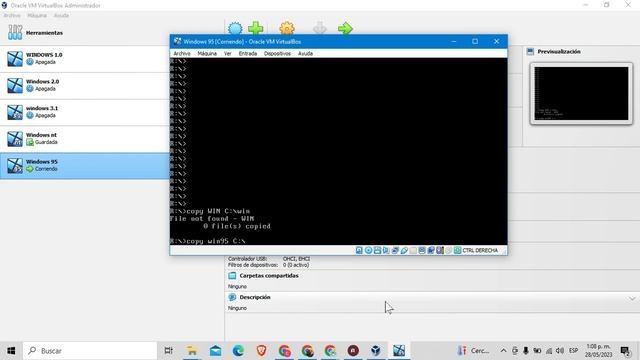Click the OHCI, EHCI value text
Screen dimensions: 640x360
[296, 259]
